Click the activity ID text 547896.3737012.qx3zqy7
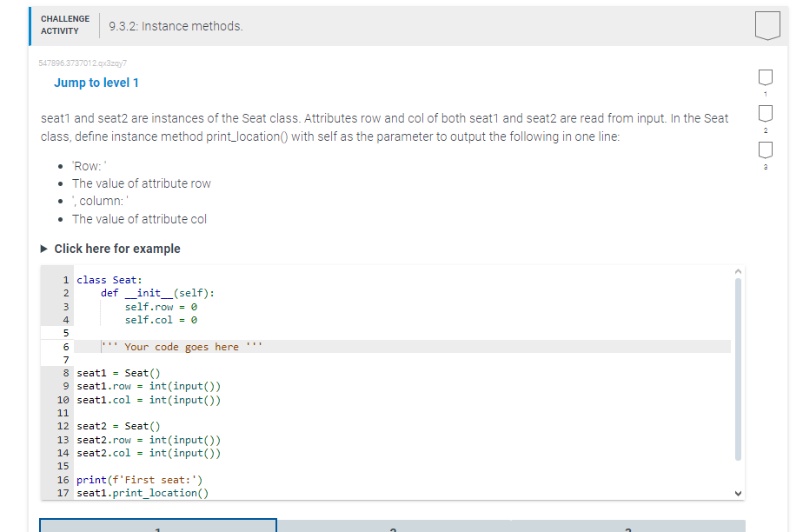Screen dimensions: 803x532 point(83,63)
